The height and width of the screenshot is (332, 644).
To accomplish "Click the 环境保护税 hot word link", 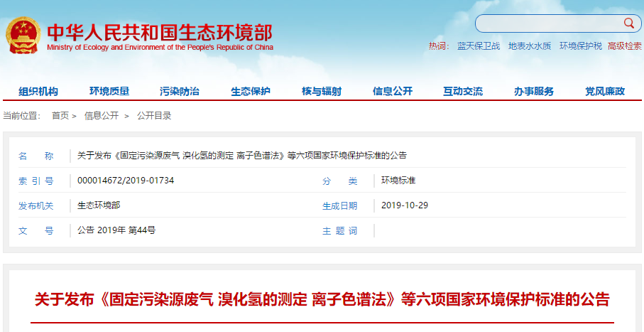I will click(x=581, y=46).
